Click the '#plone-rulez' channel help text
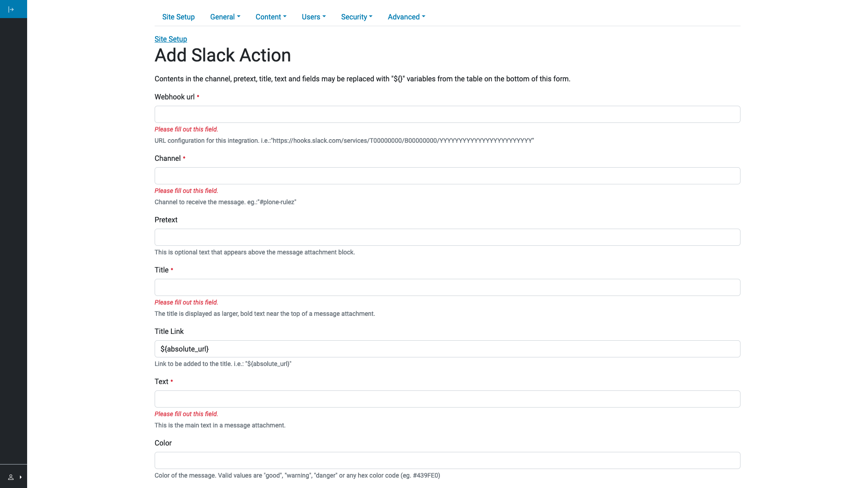Screen dimensions: 868x488 click(225, 202)
